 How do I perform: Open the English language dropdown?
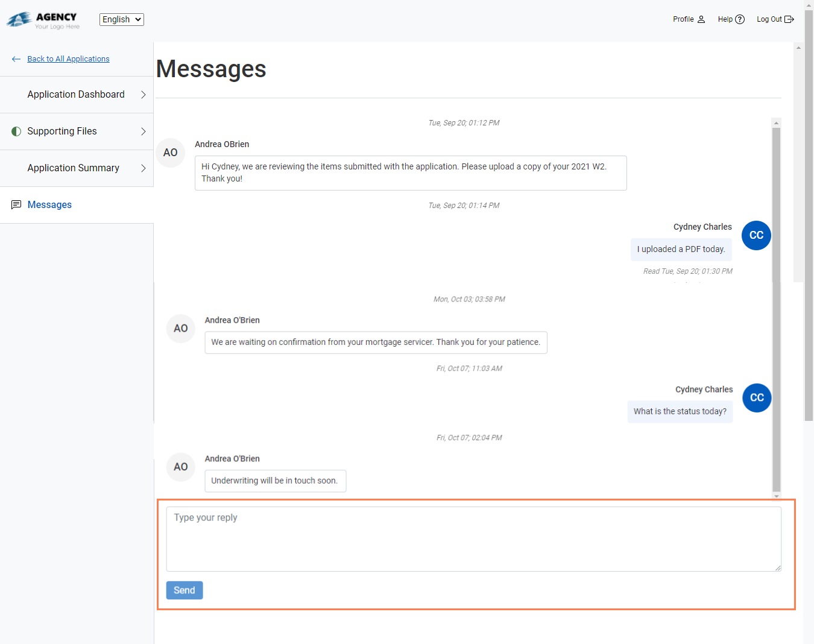[x=122, y=19]
